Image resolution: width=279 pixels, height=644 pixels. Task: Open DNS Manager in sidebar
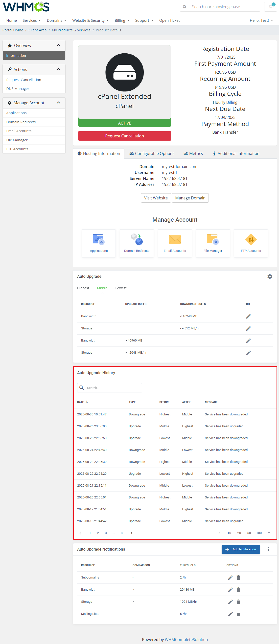(34, 89)
